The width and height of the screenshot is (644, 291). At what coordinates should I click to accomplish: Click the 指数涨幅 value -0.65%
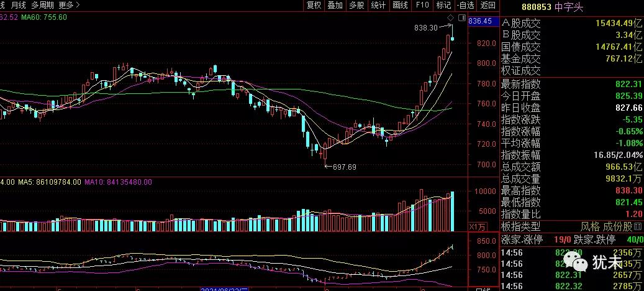point(629,132)
